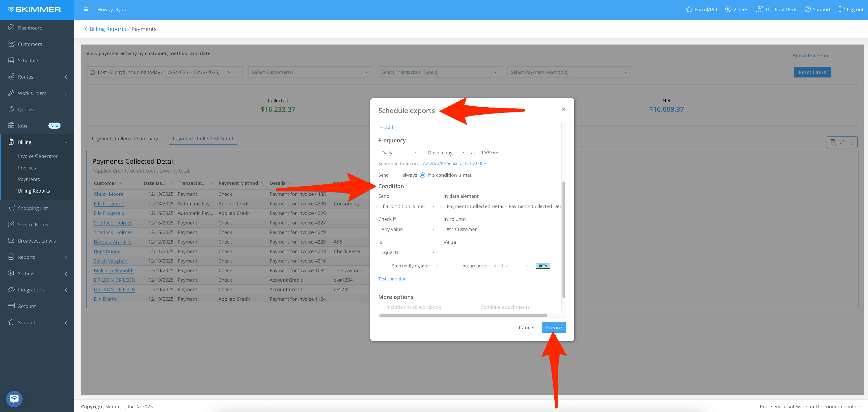Viewport: 868px width, 412px height.
Task: Click the expand arrows icon on report
Action: point(842,142)
